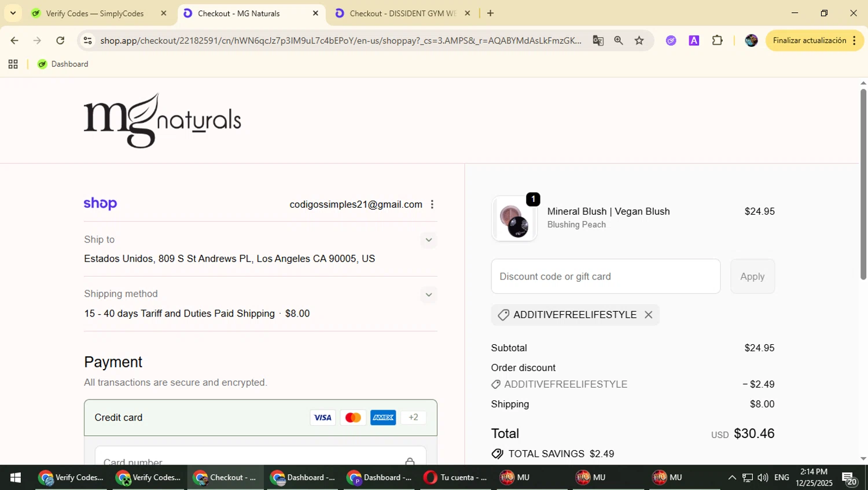Open Tu cuenta Opera window in taskbar
Screen dimensions: 868x490
[456, 478]
